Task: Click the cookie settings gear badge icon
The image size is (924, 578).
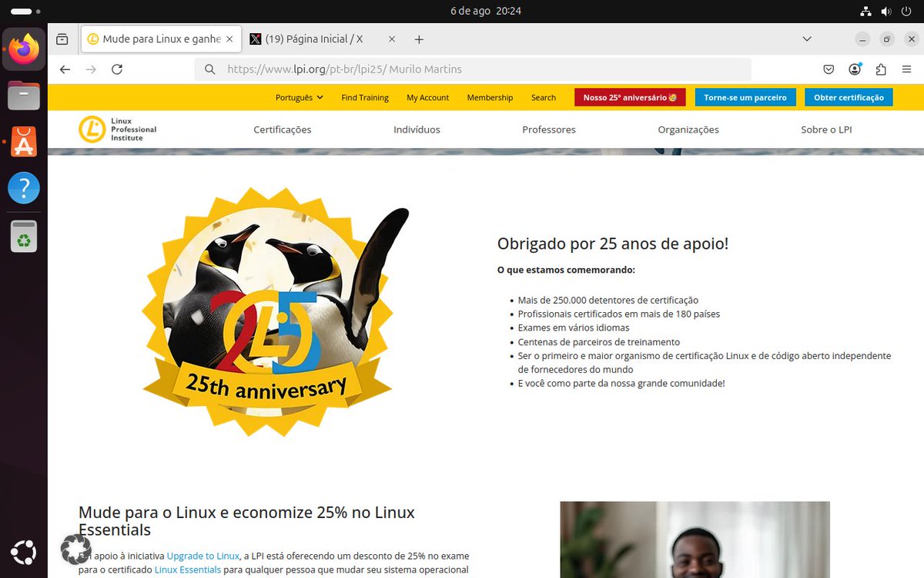Action: pyautogui.click(x=75, y=549)
